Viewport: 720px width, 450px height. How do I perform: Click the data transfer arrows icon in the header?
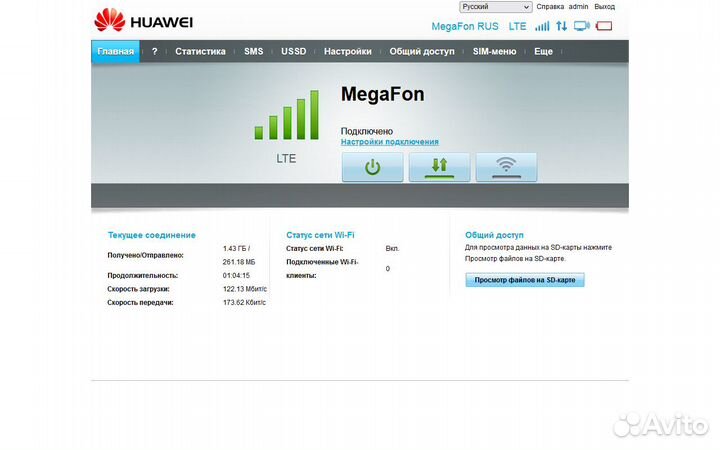pyautogui.click(x=562, y=26)
